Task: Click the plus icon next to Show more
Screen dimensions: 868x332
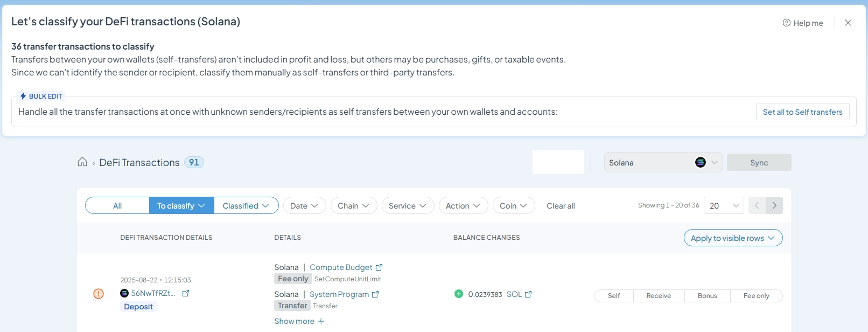Action: click(x=321, y=321)
